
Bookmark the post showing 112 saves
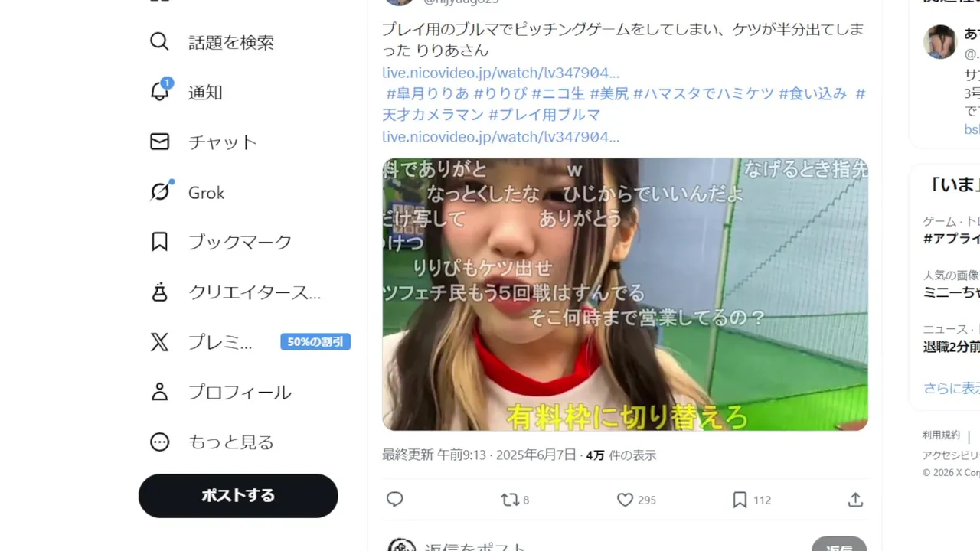coord(740,500)
